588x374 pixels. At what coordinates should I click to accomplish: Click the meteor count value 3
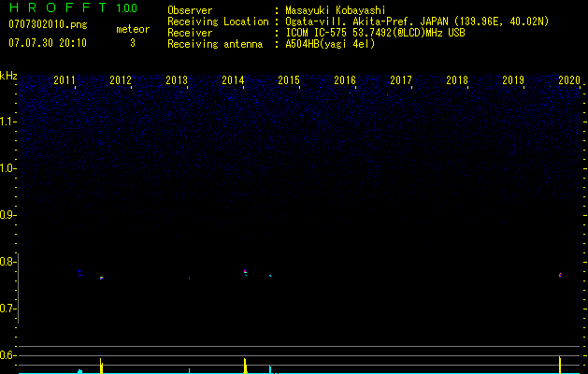(133, 43)
